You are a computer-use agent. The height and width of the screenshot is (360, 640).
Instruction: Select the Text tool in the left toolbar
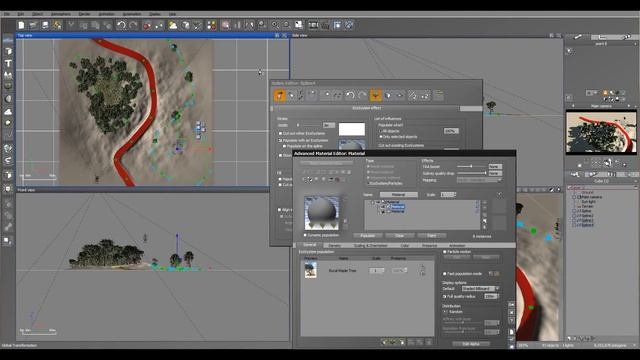point(8,63)
